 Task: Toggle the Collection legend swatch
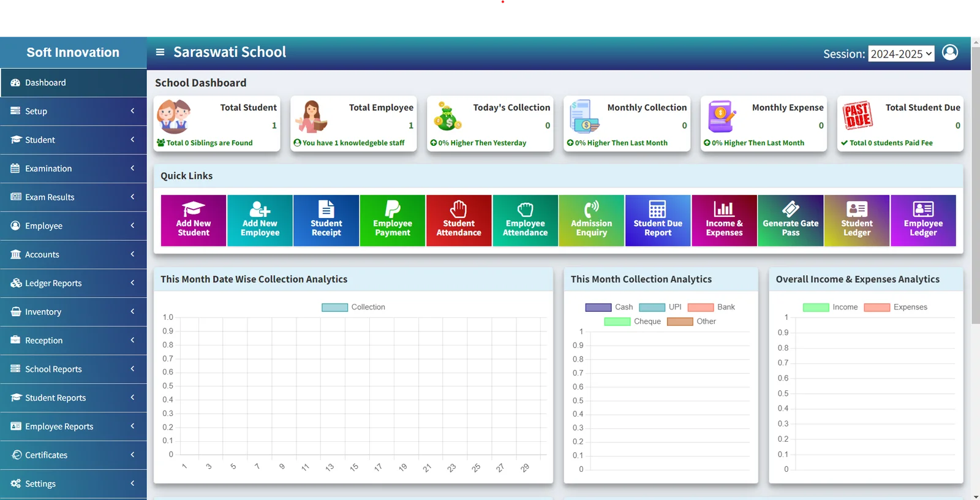[335, 308]
